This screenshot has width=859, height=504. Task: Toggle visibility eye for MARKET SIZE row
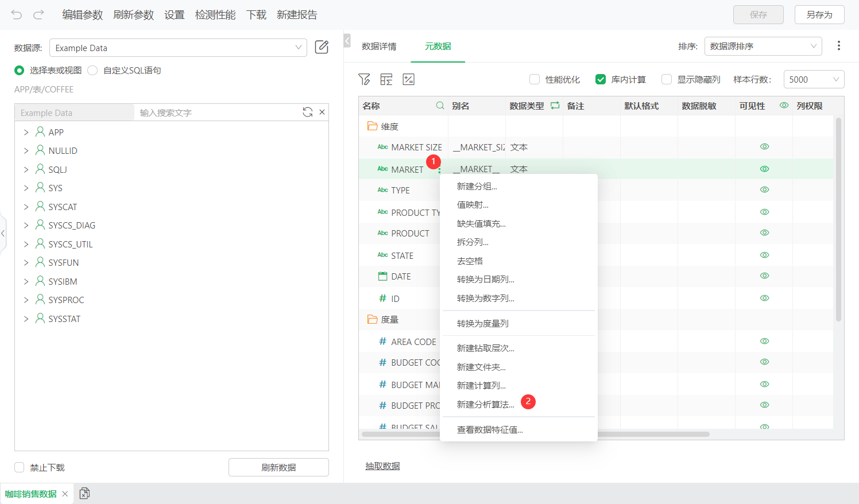(x=764, y=146)
